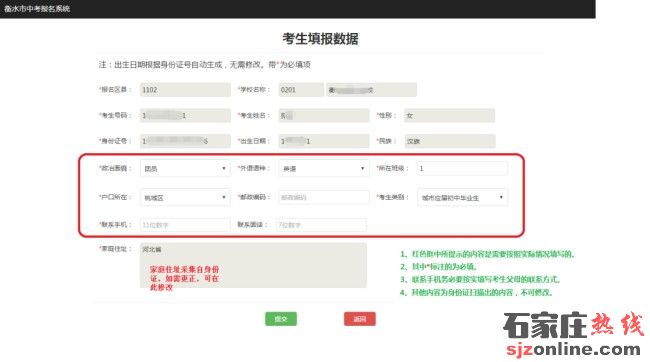Click the 报名区县 field showing 1102
650x362 pixels.
185,90
